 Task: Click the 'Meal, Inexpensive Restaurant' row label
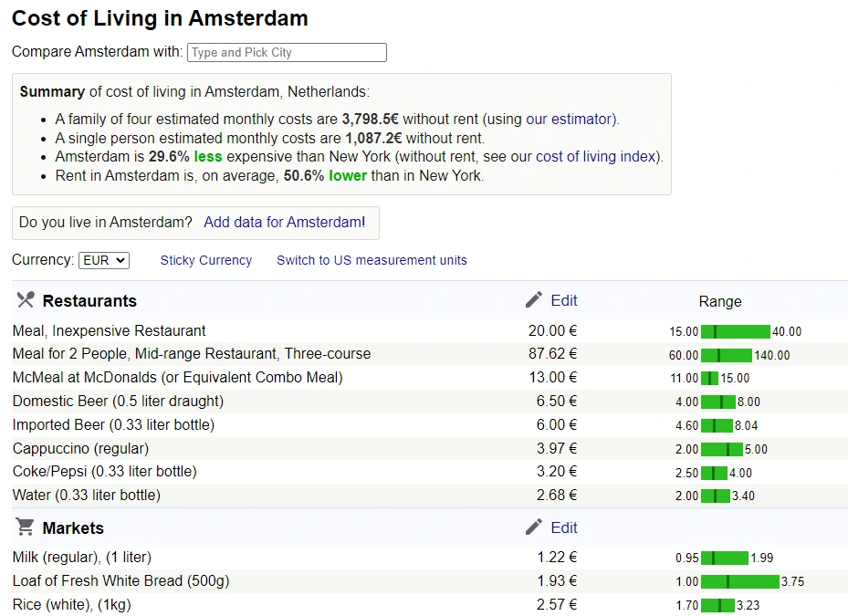tap(110, 330)
